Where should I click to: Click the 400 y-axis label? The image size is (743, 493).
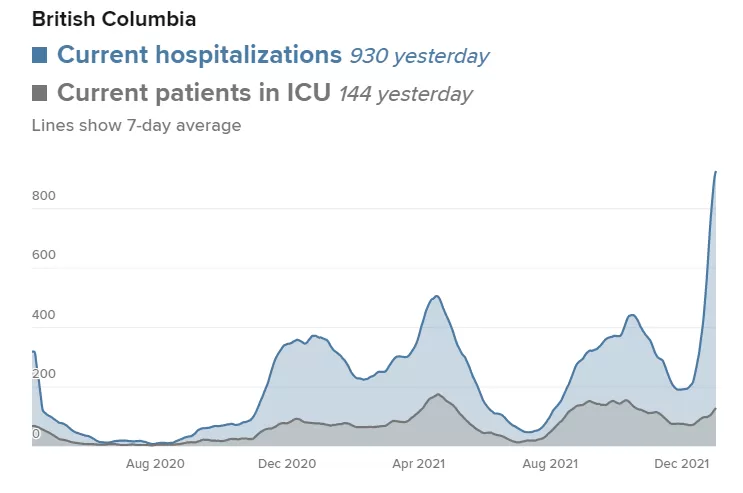(44, 315)
